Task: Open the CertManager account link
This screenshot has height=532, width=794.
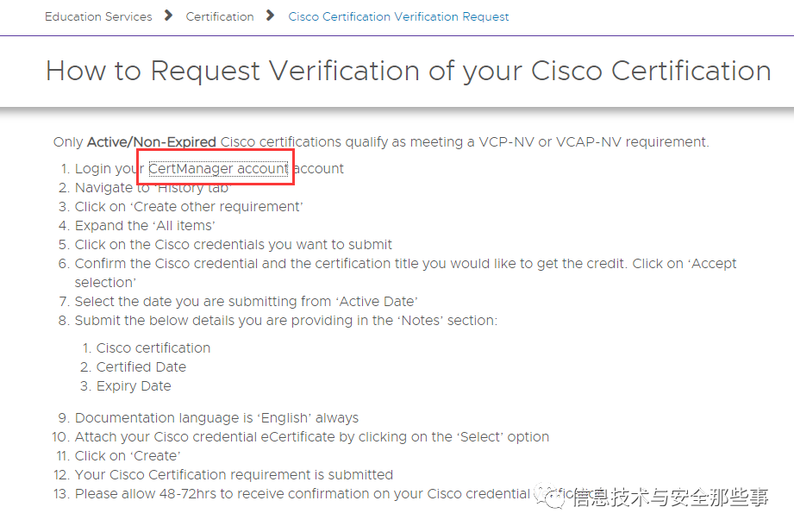Action: 218,169
